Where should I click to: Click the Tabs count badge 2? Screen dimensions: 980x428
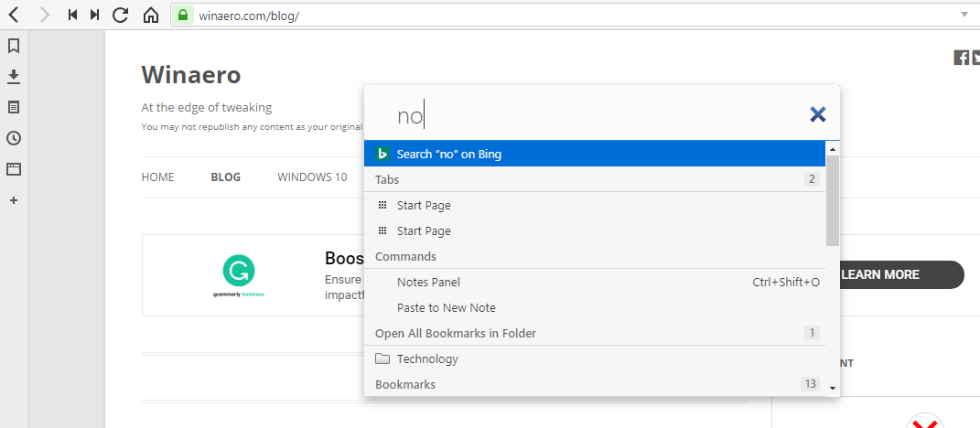click(812, 179)
